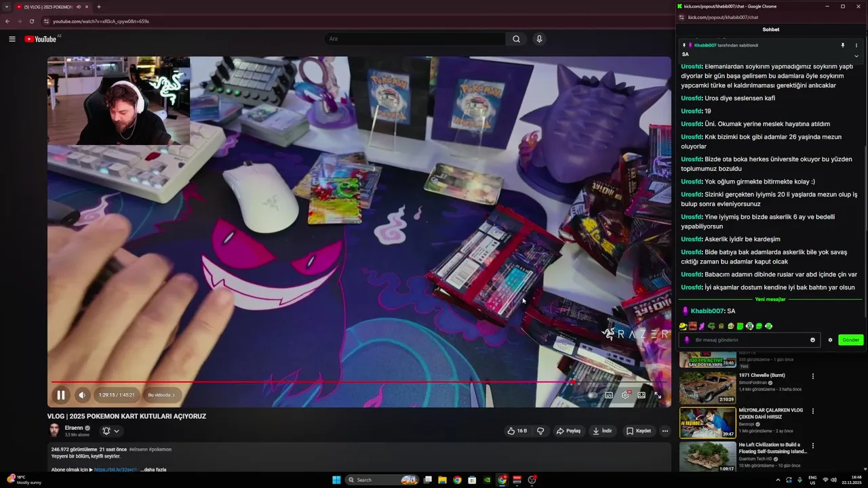Open Floating Self-Sustaining Island video thumbnail
Viewport: 868px width, 488px height.
coord(707,457)
